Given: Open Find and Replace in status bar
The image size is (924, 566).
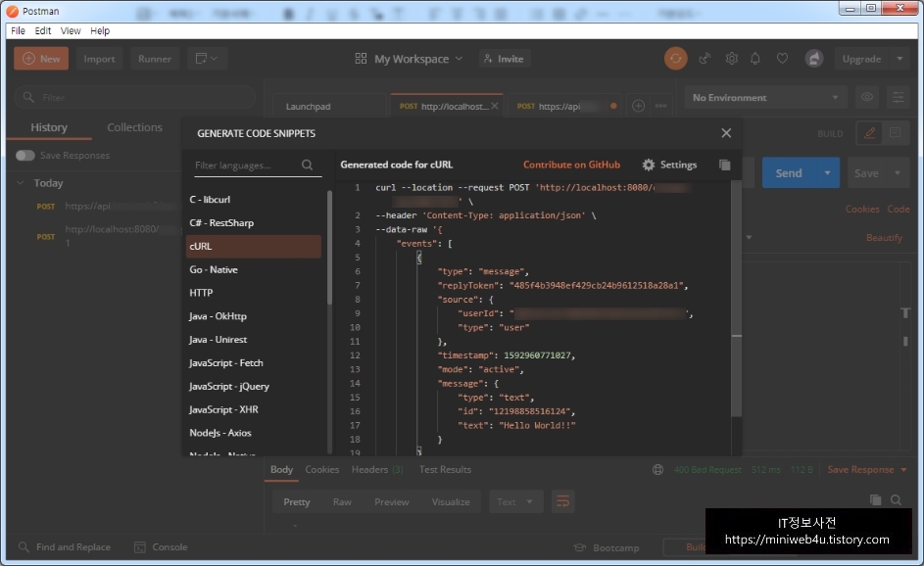Looking at the screenshot, I should point(65,547).
